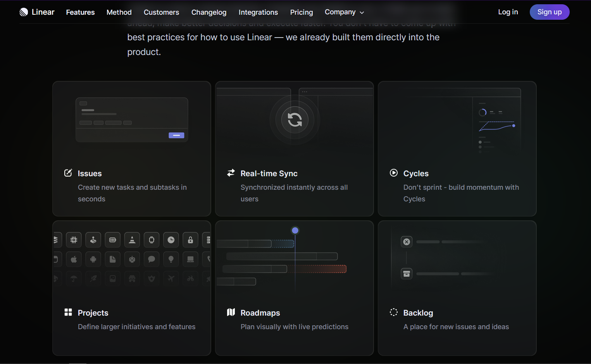Click the Real-time Sync arrows icon
The image size is (591, 364).
point(231,173)
